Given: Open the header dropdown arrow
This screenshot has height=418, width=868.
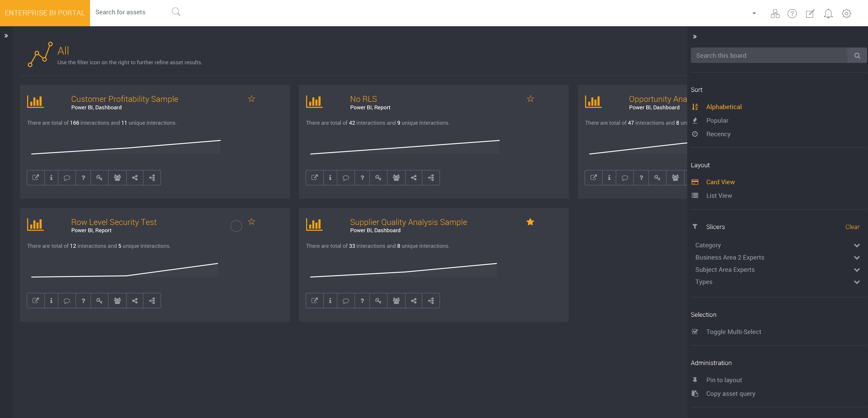Looking at the screenshot, I should coord(754,14).
